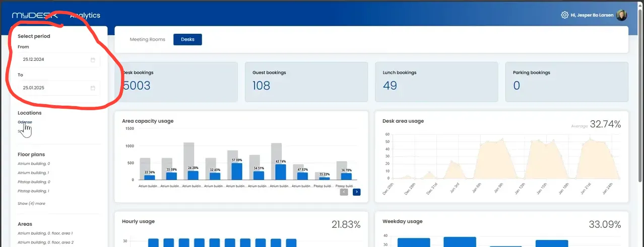Image resolution: width=644 pixels, height=247 pixels.
Task: Click the 22.36% bar label in Area capacity usage
Action: [x=149, y=172]
